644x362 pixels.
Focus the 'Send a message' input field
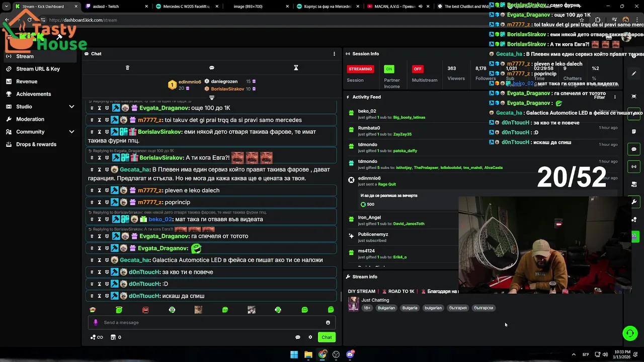pos(211,323)
